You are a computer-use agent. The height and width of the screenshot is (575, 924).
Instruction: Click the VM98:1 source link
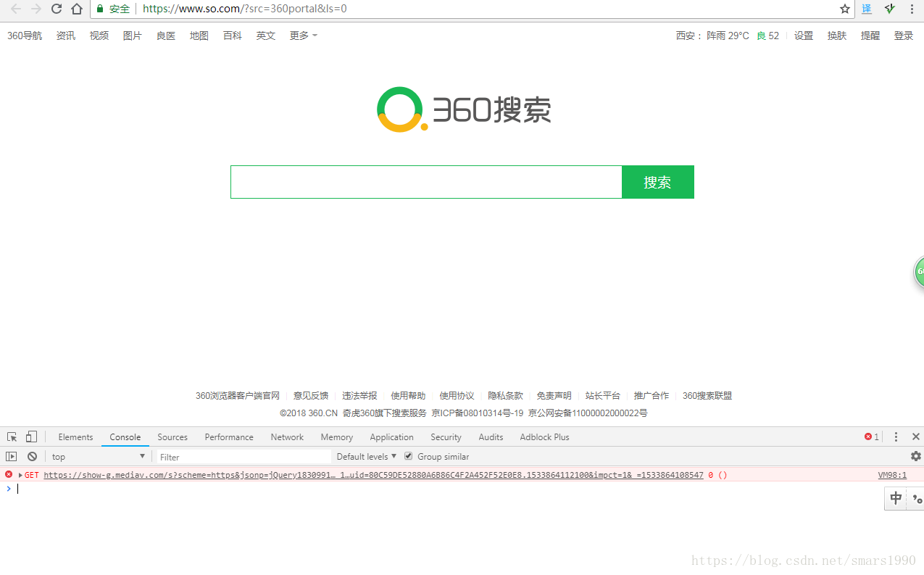click(x=892, y=475)
